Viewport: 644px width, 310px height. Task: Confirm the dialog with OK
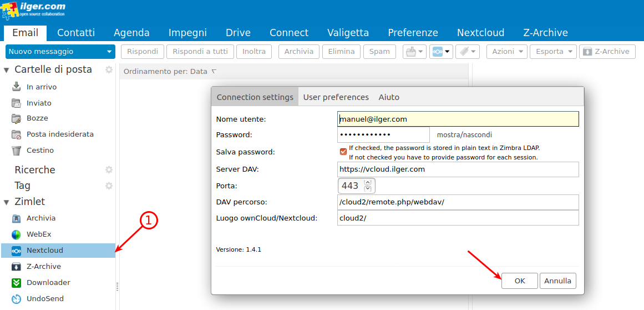tap(520, 281)
